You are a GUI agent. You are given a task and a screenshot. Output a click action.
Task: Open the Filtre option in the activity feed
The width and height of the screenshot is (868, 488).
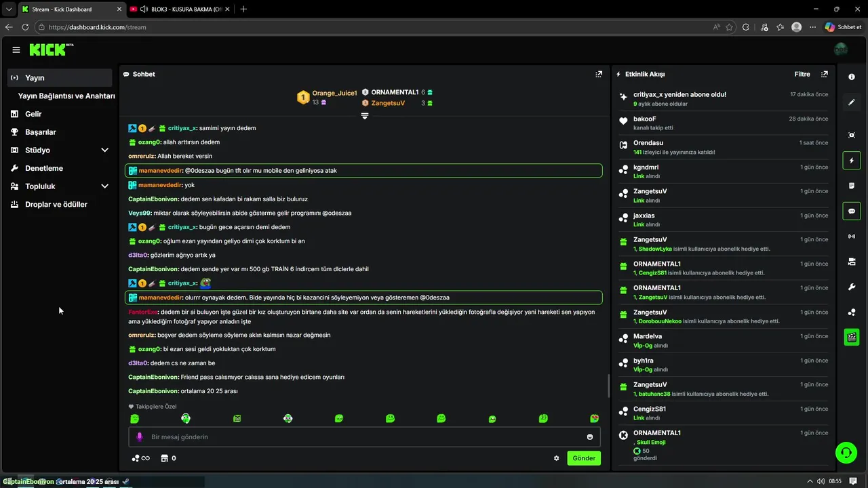[802, 74]
